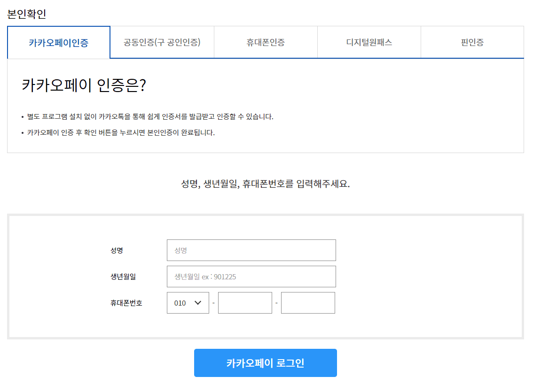
Task: Switch to 공동인증(구 공인인증) tab
Action: click(162, 42)
